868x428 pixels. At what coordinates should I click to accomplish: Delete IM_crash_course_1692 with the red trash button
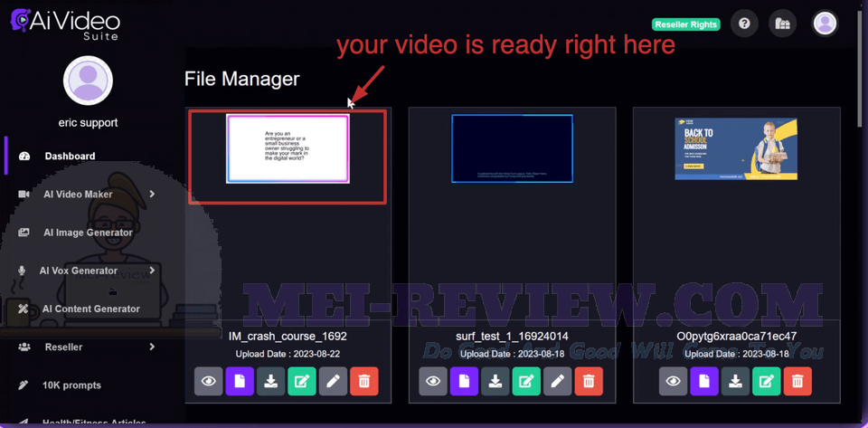(x=364, y=381)
